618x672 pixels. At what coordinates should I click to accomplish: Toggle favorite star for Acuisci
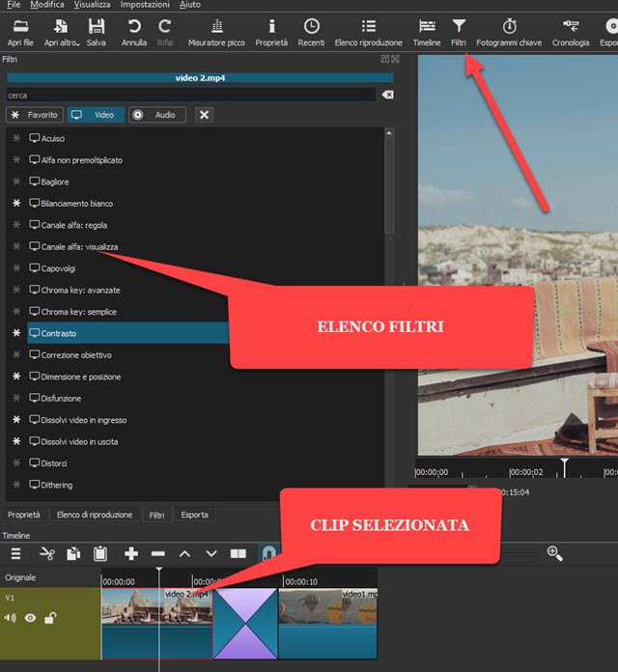pos(16,138)
